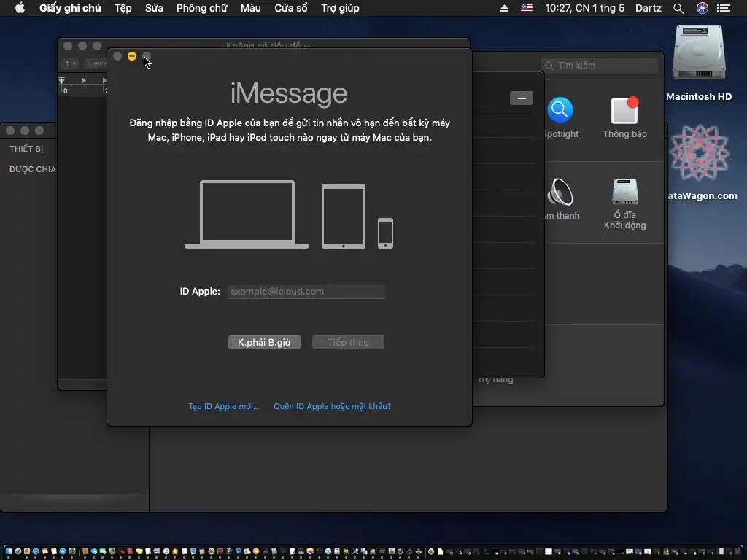Open the Giấy ghi chú application menu

point(70,8)
